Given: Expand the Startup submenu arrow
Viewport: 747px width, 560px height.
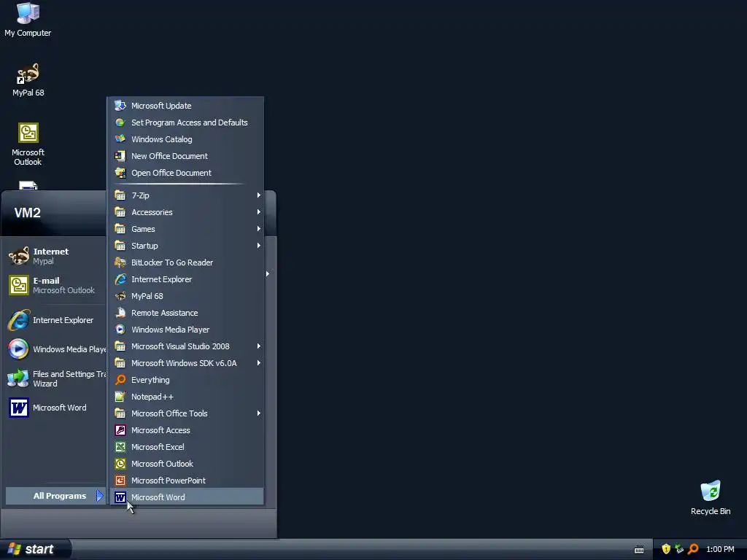Looking at the screenshot, I should pyautogui.click(x=259, y=246).
